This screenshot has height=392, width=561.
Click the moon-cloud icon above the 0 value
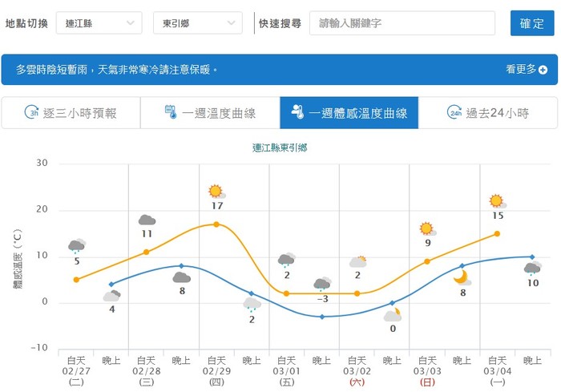pyautogui.click(x=392, y=315)
